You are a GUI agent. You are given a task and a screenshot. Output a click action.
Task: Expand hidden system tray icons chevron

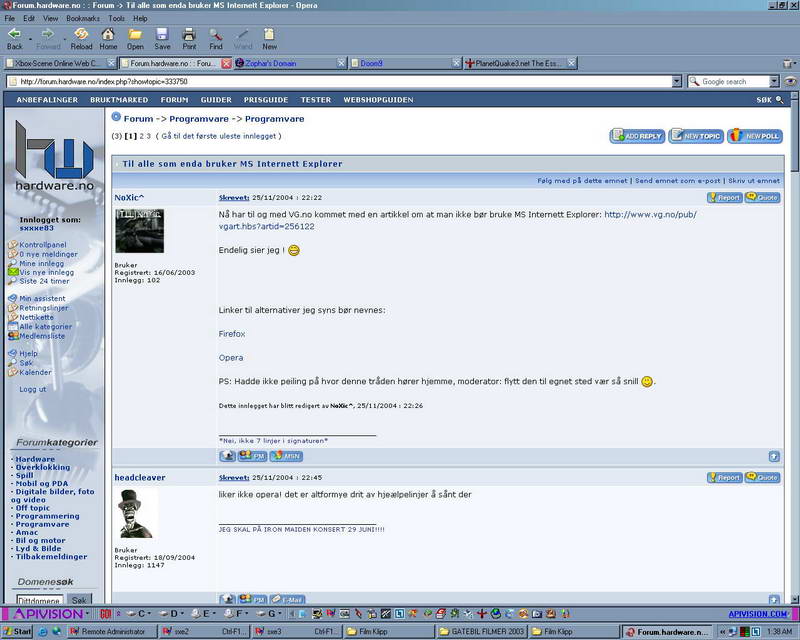pyautogui.click(x=722, y=632)
